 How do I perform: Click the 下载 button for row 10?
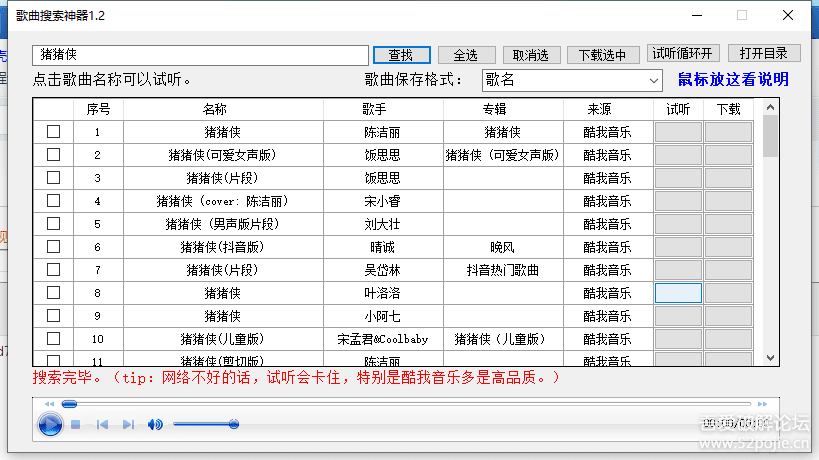[728, 339]
